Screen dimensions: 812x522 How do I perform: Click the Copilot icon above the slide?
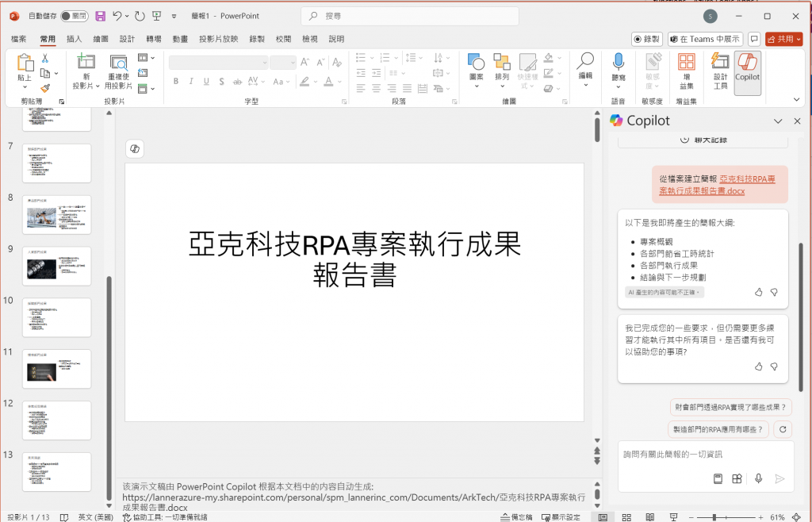135,148
